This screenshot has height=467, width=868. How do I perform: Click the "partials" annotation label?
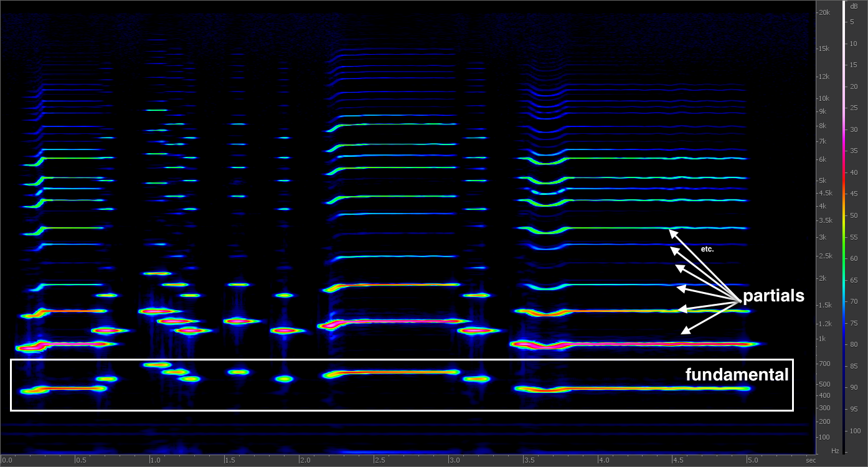[x=773, y=296]
